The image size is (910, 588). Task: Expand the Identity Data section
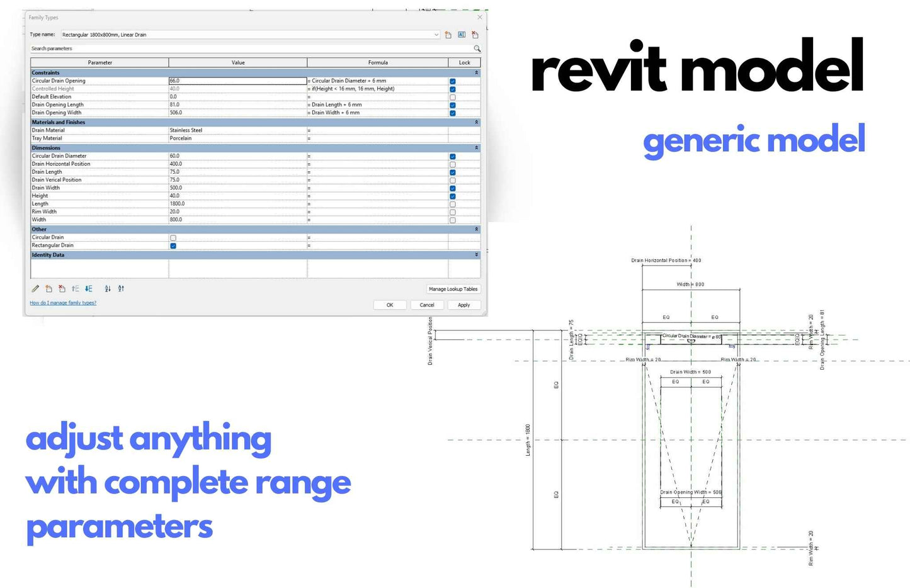[476, 255]
